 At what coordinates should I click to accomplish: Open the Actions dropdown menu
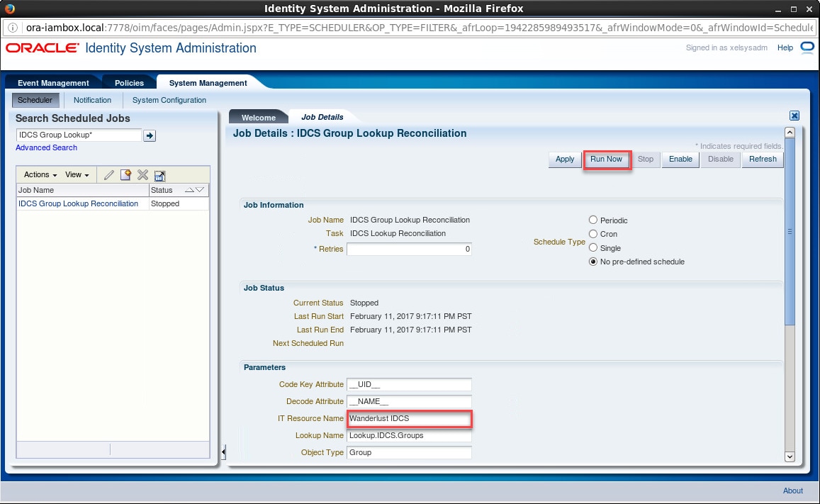pos(37,174)
